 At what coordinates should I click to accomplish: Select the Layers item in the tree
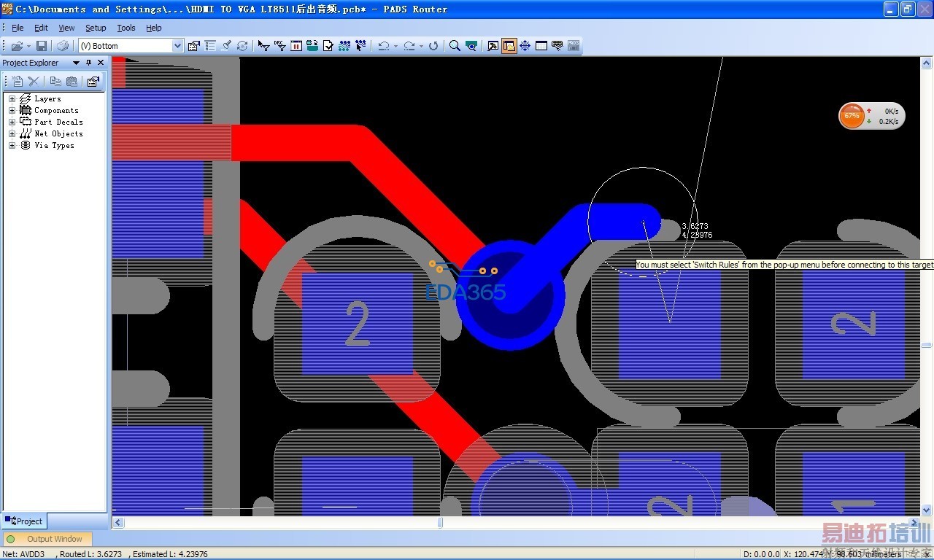(x=47, y=99)
